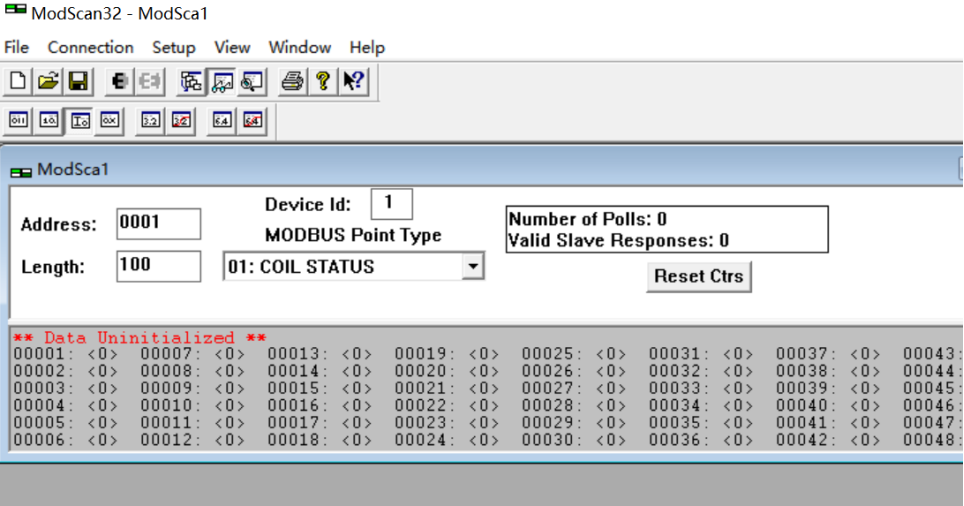Click the ModSca1 child window icon
The width and height of the screenshot is (964, 506).
pyautogui.click(x=21, y=172)
